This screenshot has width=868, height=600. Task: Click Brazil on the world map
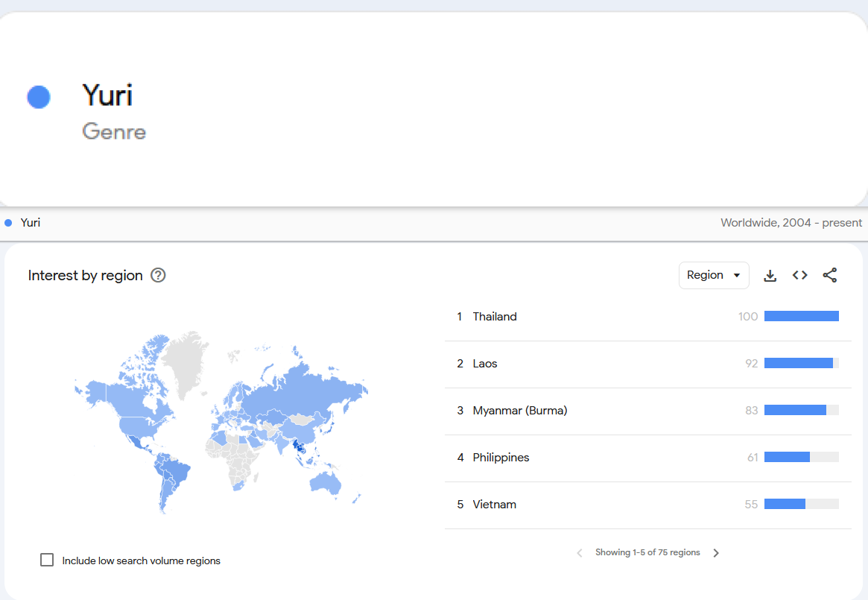[x=174, y=472]
